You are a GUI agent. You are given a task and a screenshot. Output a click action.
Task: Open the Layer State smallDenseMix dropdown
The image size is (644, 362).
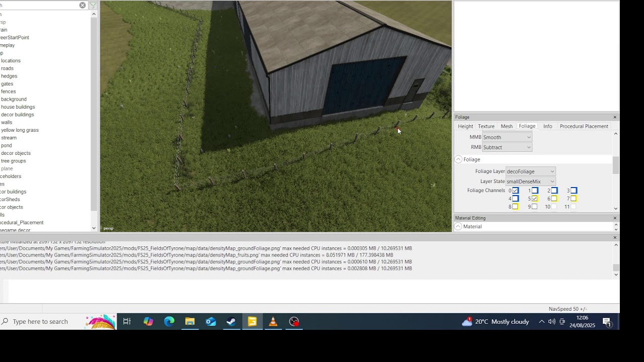coord(530,182)
